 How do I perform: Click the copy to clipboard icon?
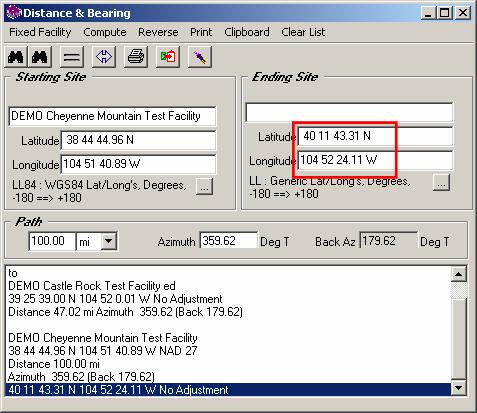[x=168, y=57]
